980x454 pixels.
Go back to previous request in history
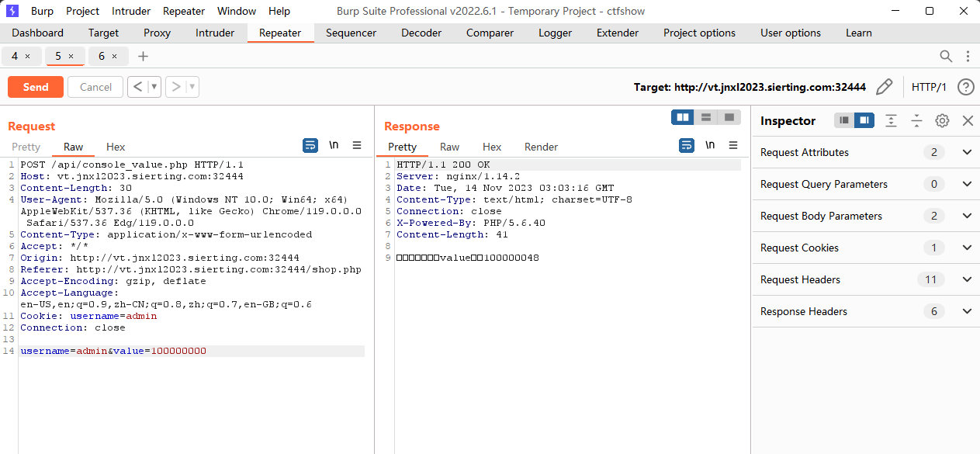tap(137, 87)
